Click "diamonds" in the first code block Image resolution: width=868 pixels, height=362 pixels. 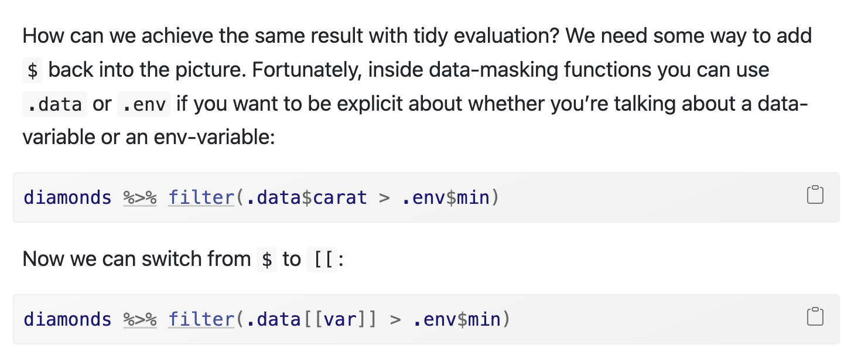tap(67, 197)
